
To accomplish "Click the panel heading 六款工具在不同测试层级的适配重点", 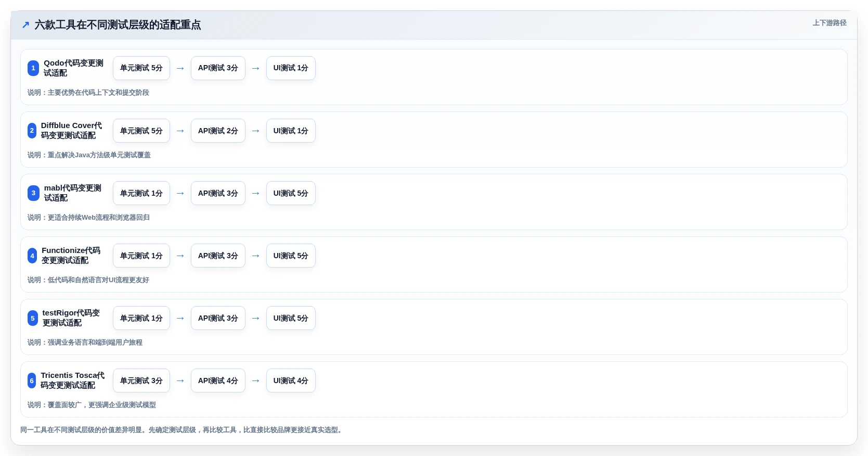I will tap(118, 25).
